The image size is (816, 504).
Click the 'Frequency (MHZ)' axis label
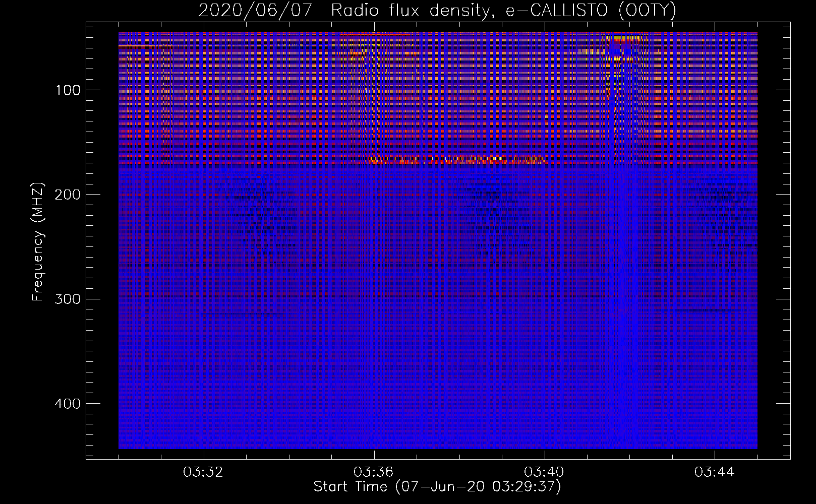[38, 241]
